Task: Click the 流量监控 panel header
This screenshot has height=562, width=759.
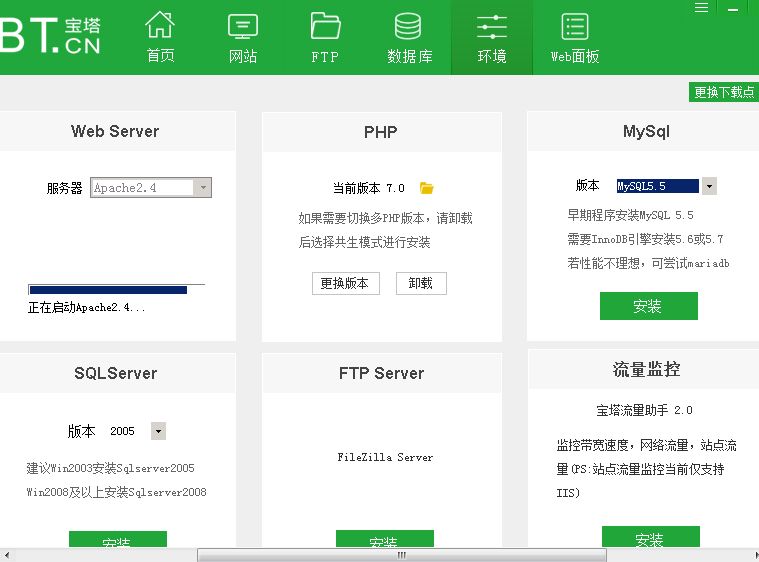Action: 646,369
